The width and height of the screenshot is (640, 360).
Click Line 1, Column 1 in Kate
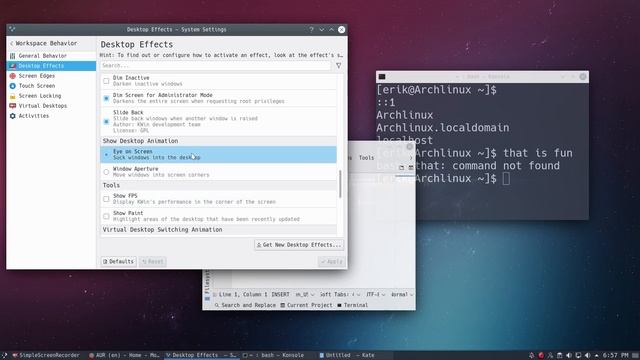(243, 294)
